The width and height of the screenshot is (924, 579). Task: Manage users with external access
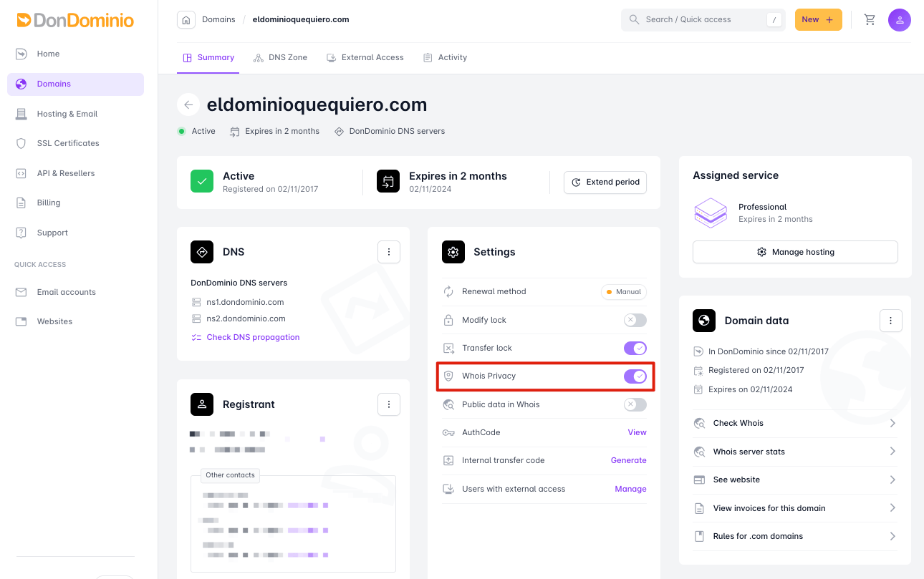630,489
